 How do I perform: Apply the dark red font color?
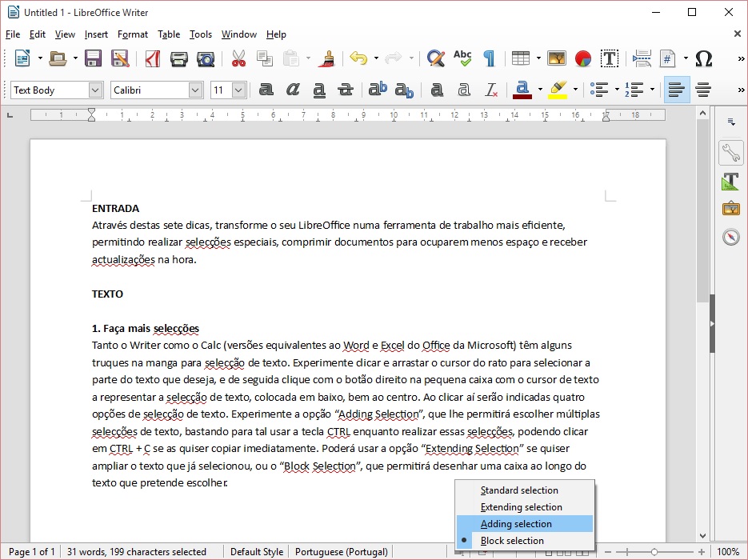tap(523, 90)
